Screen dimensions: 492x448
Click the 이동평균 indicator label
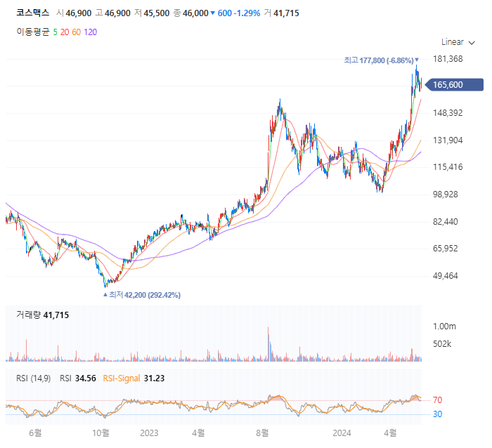(33, 32)
